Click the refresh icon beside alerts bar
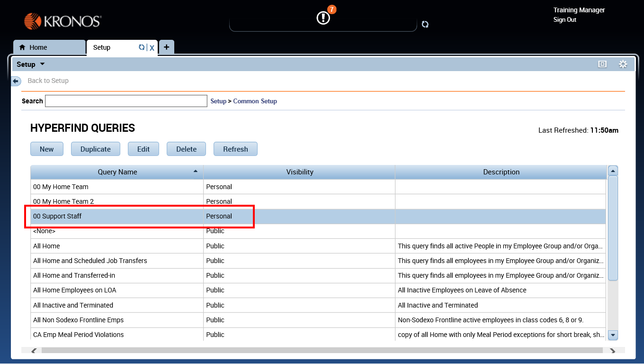This screenshot has height=364, width=644. [x=425, y=24]
